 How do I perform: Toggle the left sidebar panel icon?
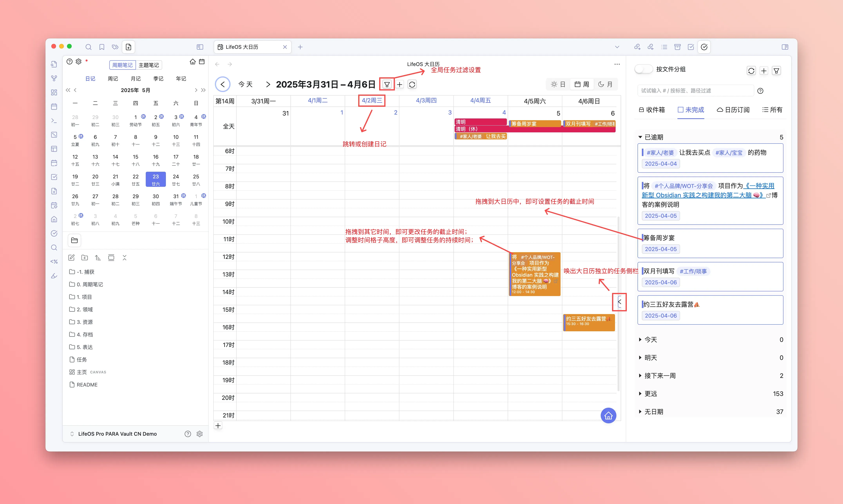click(x=200, y=47)
